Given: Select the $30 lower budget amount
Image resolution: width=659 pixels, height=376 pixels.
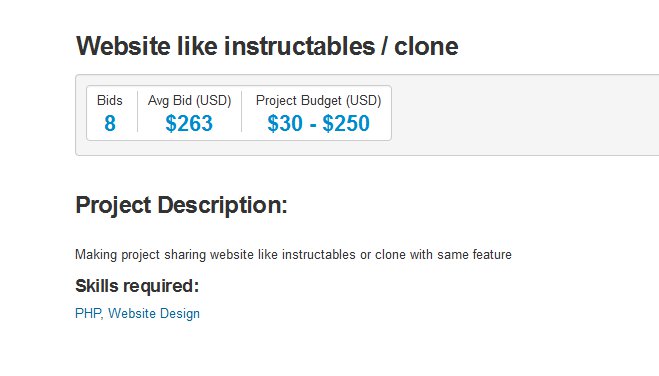Looking at the screenshot, I should pyautogui.click(x=285, y=124).
